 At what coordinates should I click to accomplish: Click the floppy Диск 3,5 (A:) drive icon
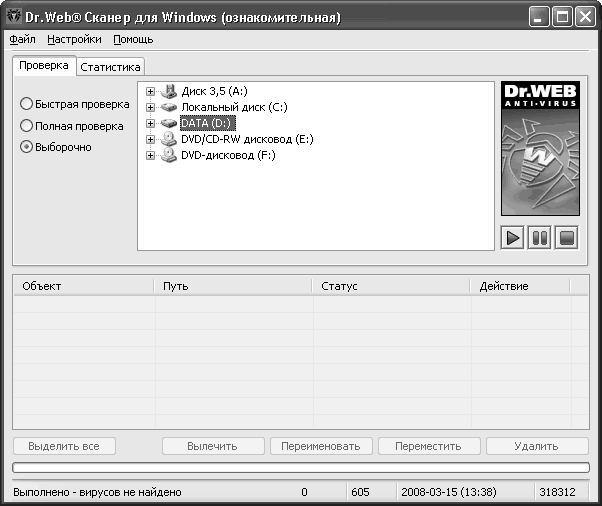(168, 91)
